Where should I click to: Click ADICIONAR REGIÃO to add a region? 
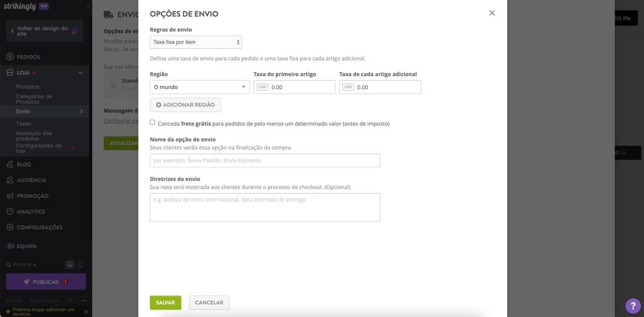coord(185,105)
